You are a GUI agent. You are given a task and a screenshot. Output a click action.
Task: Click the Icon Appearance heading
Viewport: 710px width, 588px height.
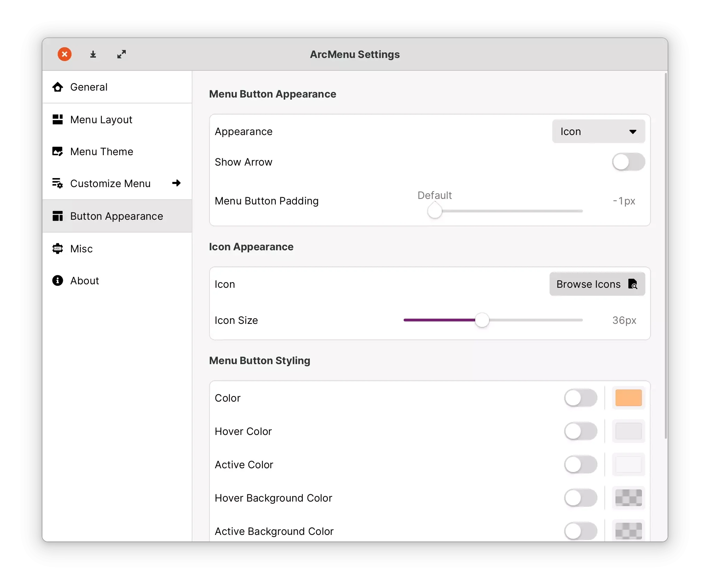251,247
